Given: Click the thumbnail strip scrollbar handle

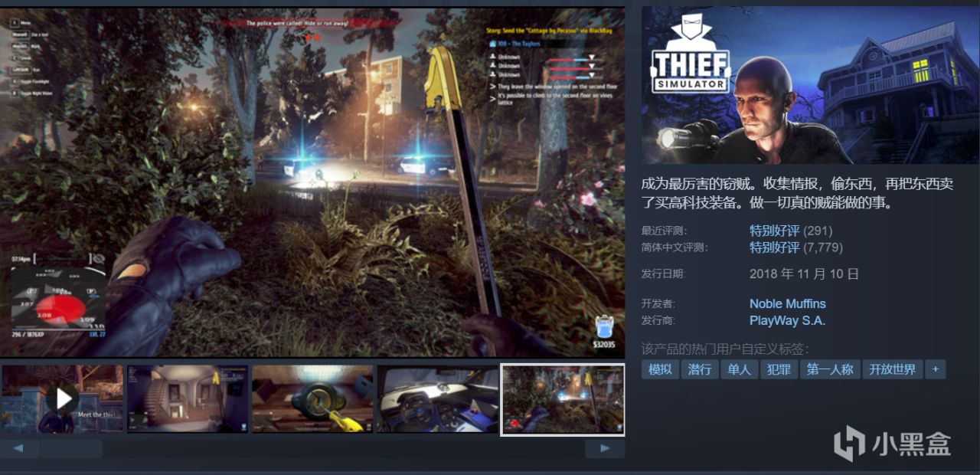Looking at the screenshot, I should tap(70, 448).
